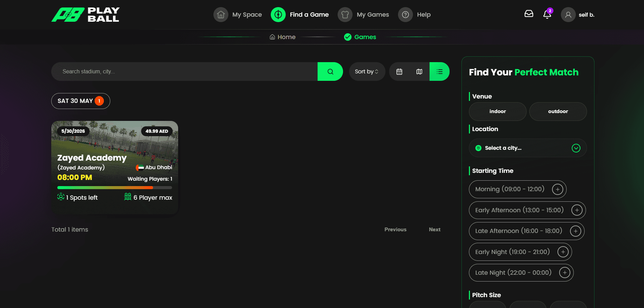Click the Abu Dhabi location text

pyautogui.click(x=159, y=167)
